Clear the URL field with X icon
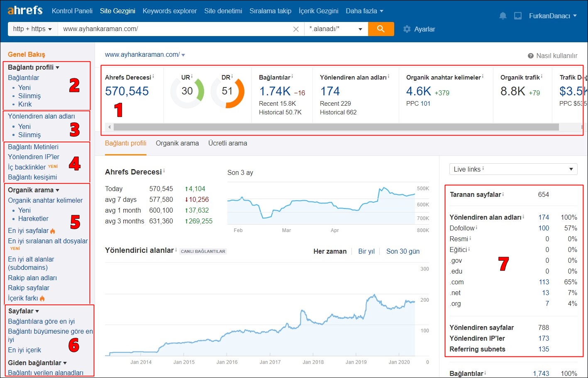588x378 pixels. 296,29
